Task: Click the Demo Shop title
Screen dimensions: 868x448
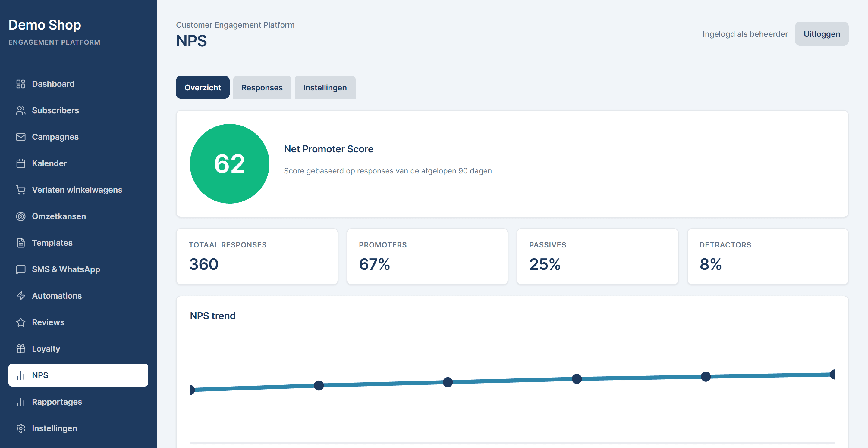Action: point(45,25)
